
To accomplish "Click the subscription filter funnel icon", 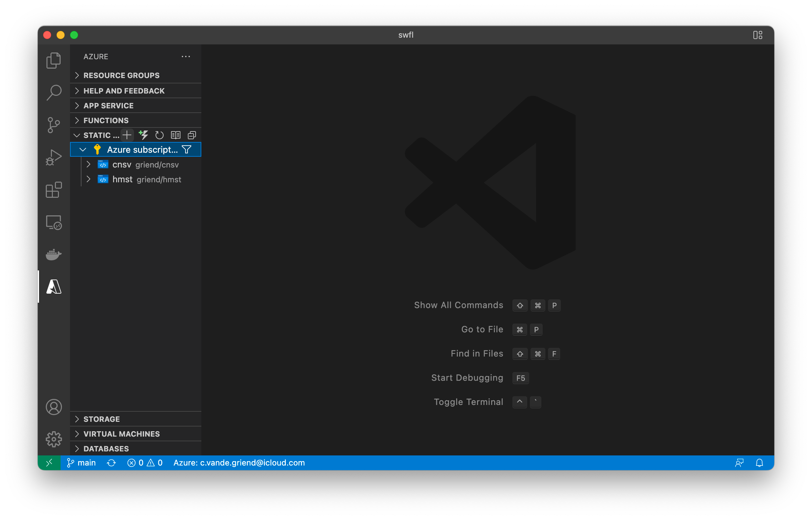I will tap(187, 150).
